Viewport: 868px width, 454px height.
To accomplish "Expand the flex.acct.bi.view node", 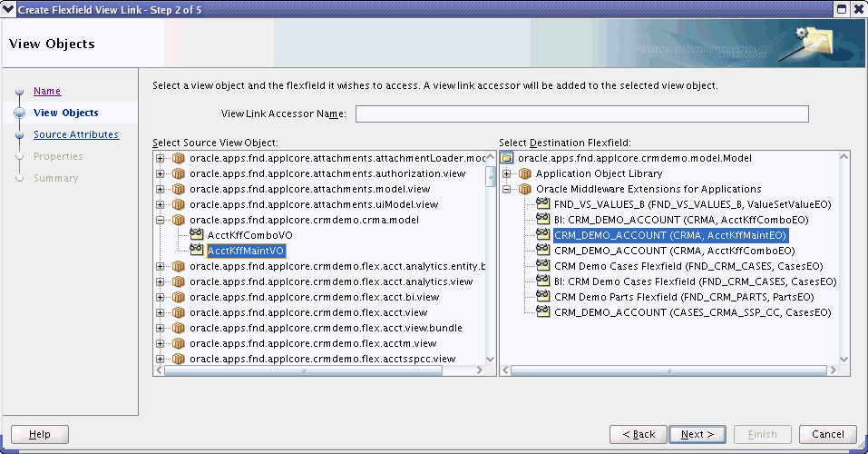I will coord(160,298).
